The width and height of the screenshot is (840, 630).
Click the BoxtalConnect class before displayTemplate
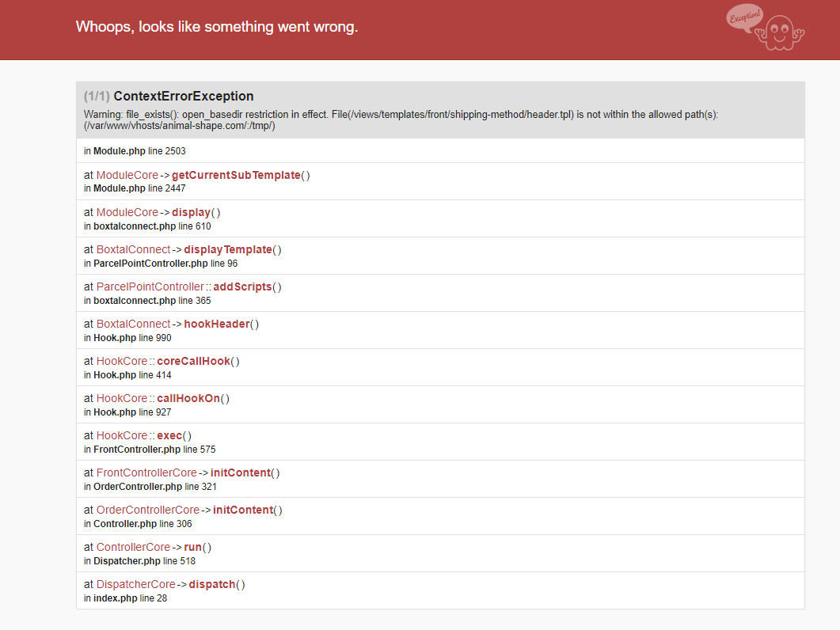(133, 249)
